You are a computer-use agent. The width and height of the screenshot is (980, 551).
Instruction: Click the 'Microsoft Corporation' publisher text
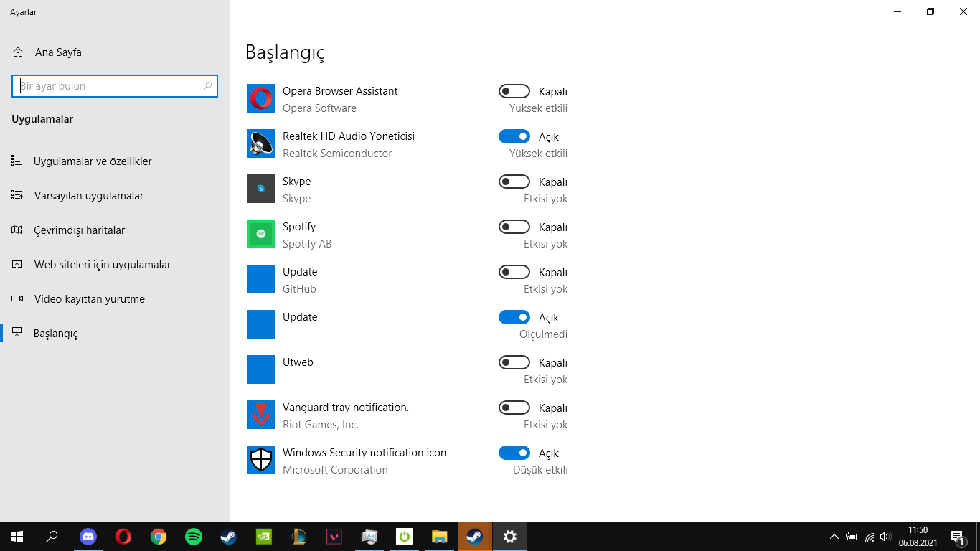(335, 470)
